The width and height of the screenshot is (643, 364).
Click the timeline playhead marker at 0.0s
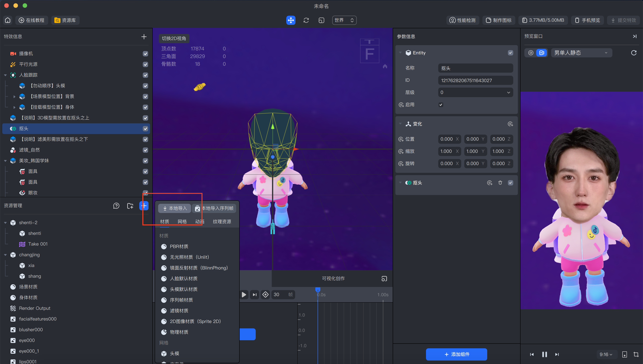[x=318, y=290]
